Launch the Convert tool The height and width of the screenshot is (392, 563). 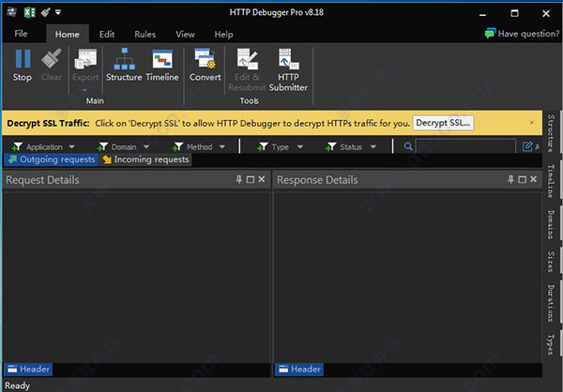[x=205, y=65]
